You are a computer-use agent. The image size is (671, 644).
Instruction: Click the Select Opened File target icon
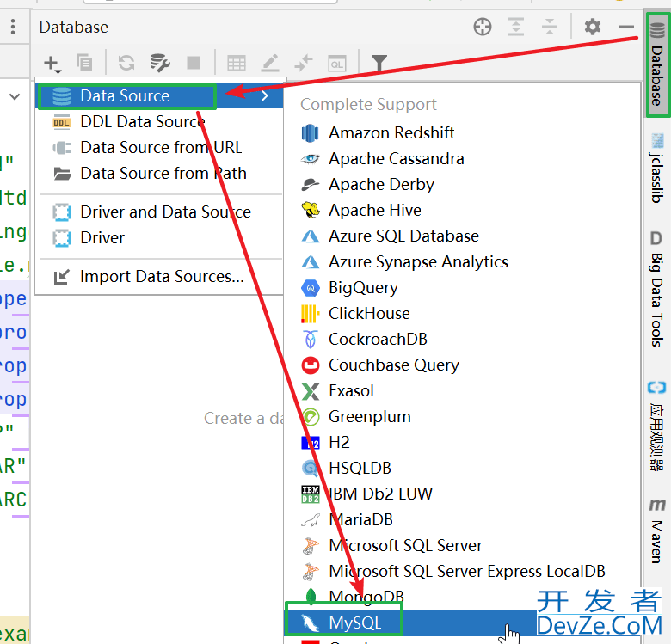[x=483, y=27]
